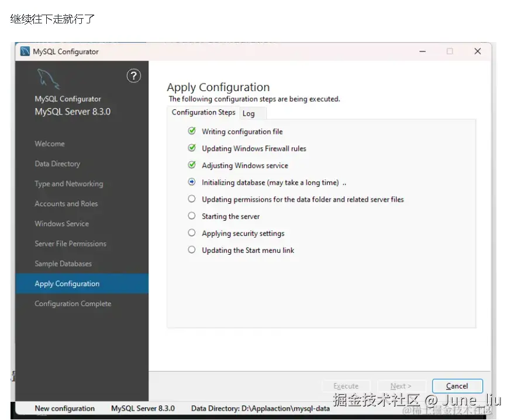Click in-progress indicator for Initializing database
The width and height of the screenshot is (514, 420).
click(x=192, y=182)
